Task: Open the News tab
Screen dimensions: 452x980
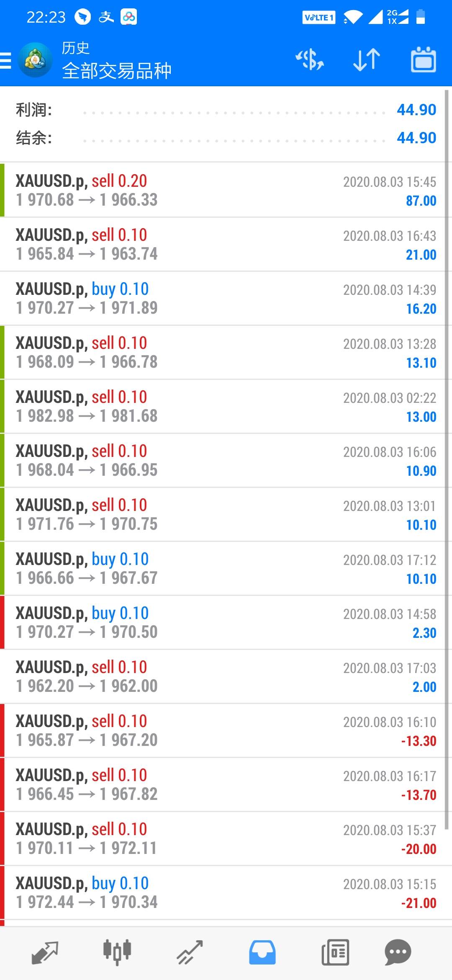Action: click(335, 953)
